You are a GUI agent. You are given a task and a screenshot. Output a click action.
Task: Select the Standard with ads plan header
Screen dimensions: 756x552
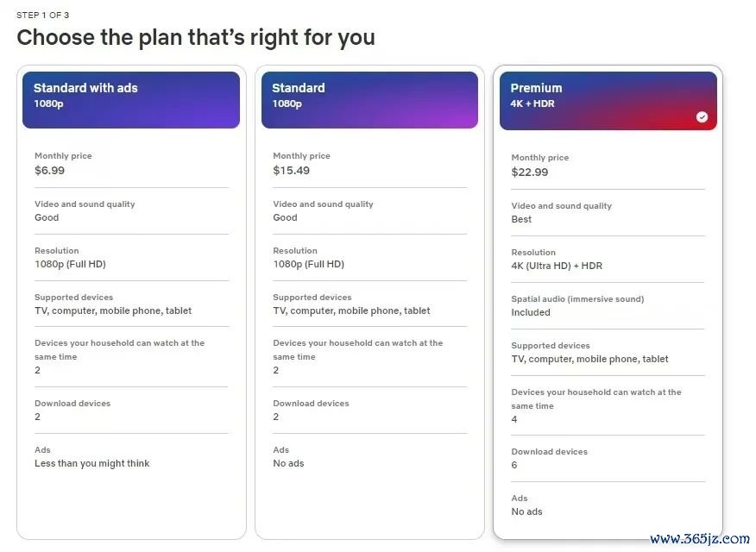(x=131, y=100)
